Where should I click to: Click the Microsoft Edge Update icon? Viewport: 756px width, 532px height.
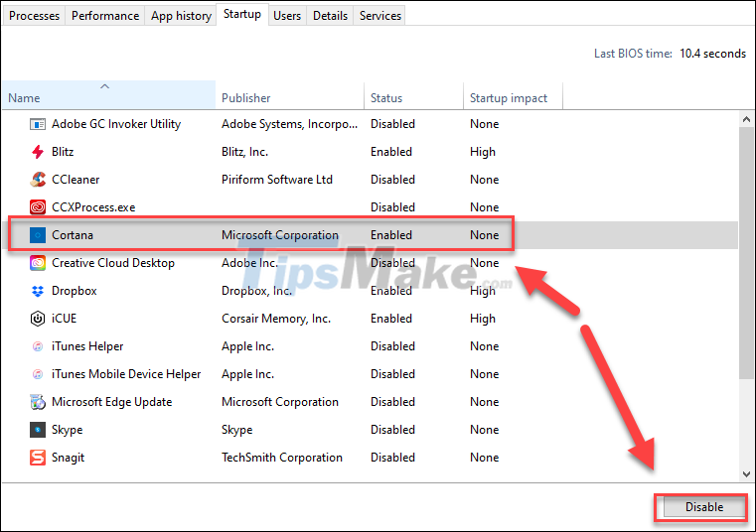coord(38,402)
